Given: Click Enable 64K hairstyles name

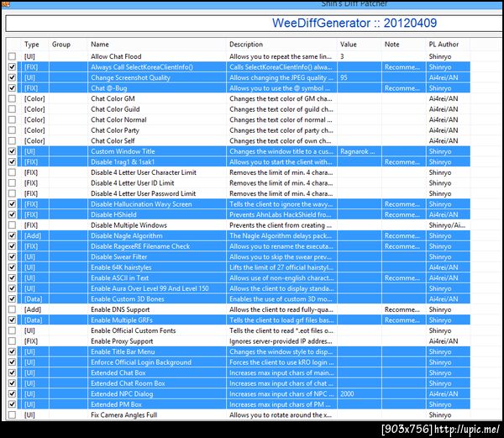Looking at the screenshot, I should [121, 267].
